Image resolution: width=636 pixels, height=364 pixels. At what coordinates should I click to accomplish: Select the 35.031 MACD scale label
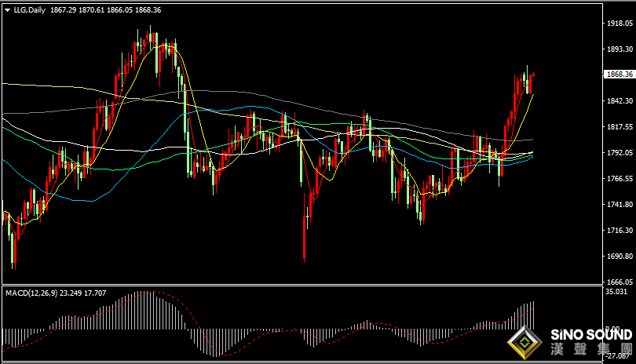click(616, 292)
